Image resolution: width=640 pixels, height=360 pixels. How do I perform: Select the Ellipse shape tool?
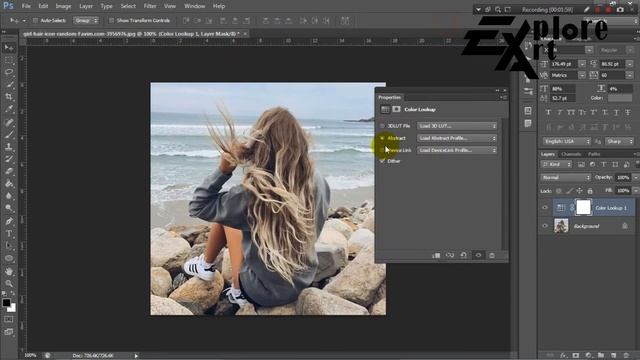[x=9, y=258]
